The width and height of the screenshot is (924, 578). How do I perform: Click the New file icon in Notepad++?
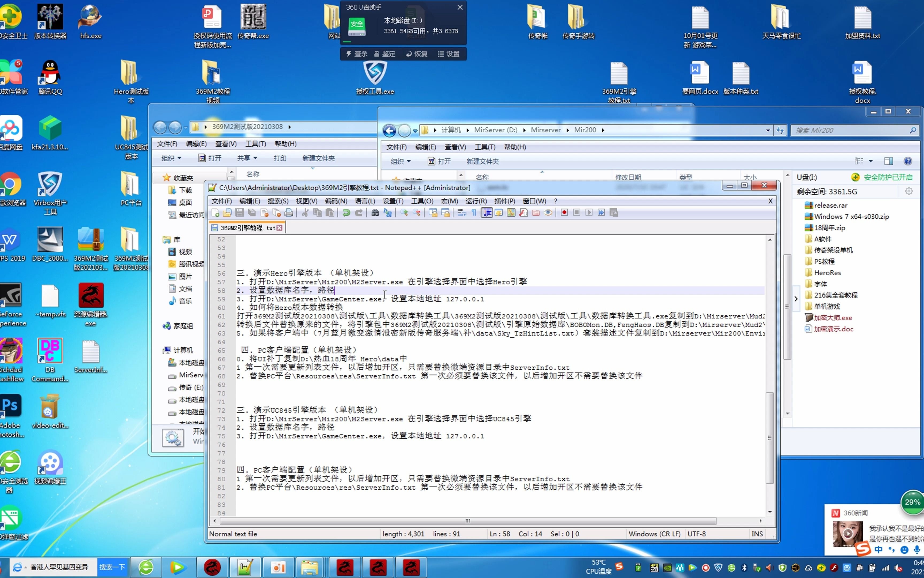pos(215,212)
